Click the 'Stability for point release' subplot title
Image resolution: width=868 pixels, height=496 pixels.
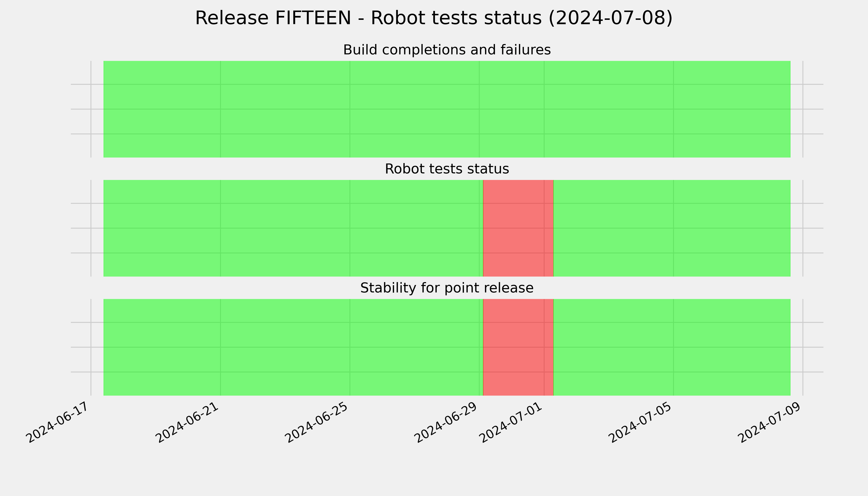447,288
